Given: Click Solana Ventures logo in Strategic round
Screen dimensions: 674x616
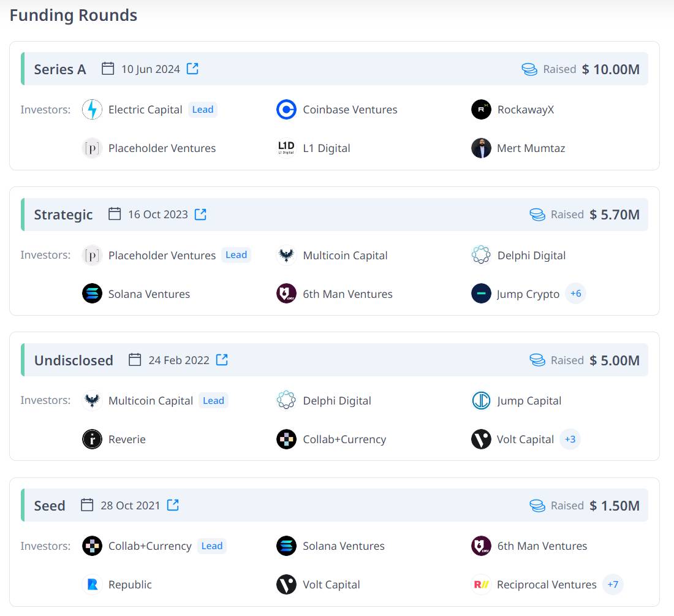Looking at the screenshot, I should pos(92,294).
